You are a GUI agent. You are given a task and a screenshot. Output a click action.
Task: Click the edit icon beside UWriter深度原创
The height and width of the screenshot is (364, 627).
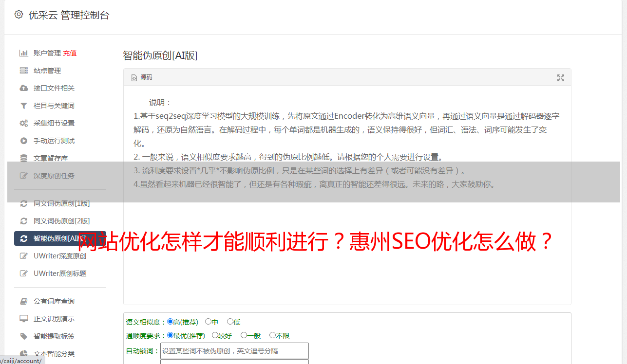(23, 256)
